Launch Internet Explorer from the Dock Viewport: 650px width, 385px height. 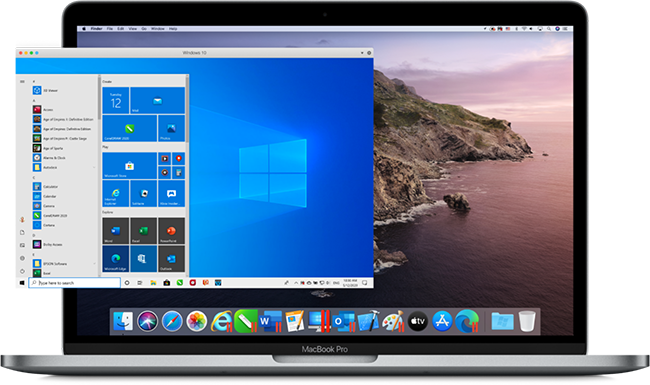(221, 322)
